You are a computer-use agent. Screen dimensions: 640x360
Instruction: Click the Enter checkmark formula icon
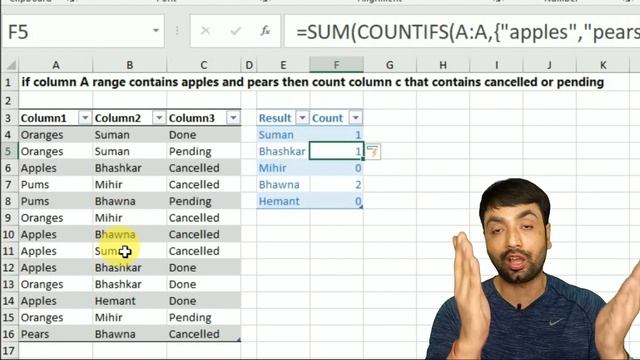point(236,31)
